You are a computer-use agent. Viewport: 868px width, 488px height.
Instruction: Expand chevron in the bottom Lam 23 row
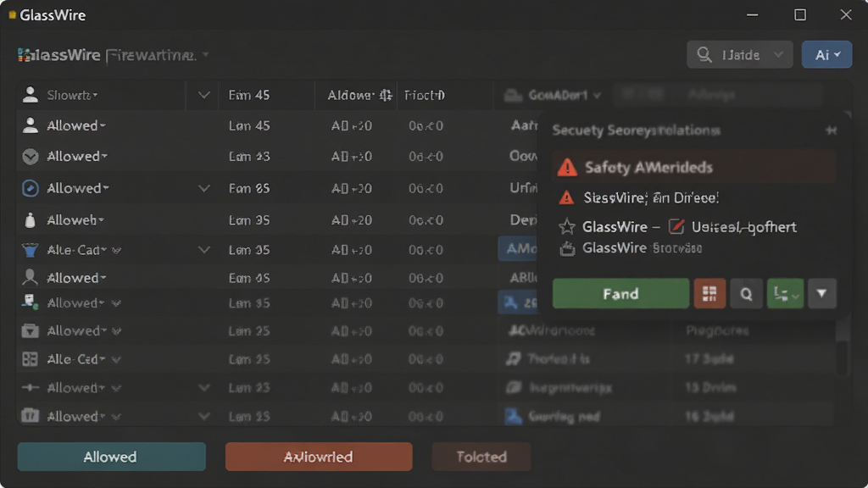(204, 387)
